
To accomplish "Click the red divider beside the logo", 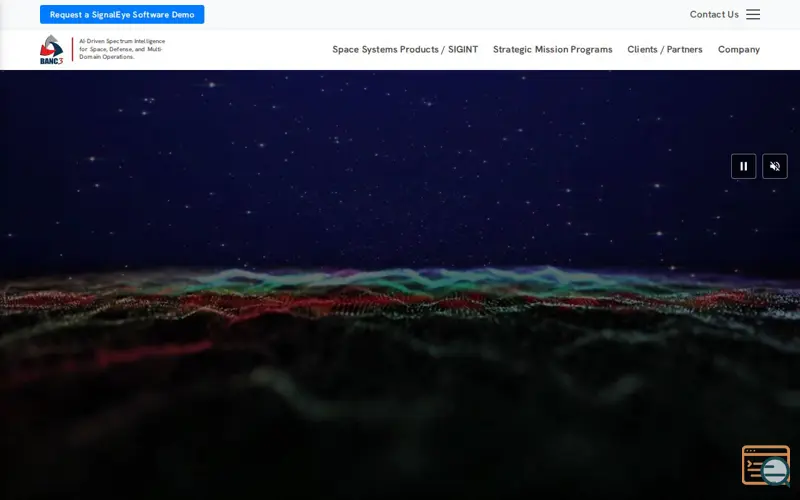I will pyautogui.click(x=72, y=49).
